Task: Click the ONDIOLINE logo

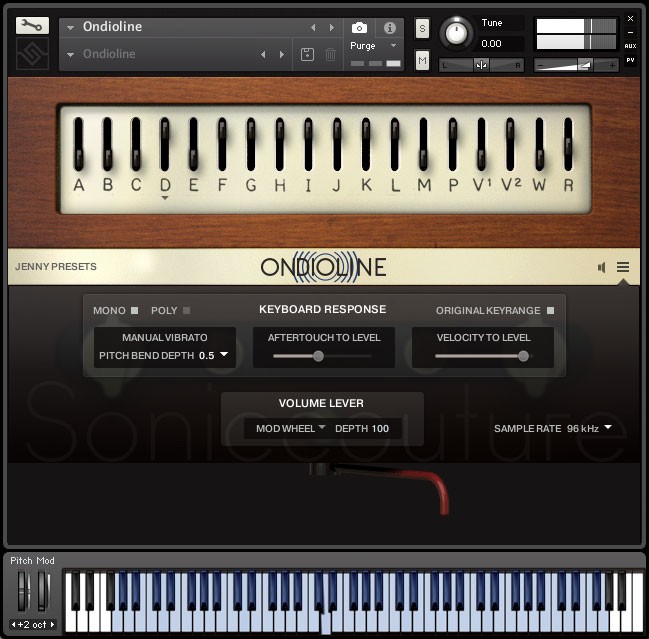Action: point(324,267)
